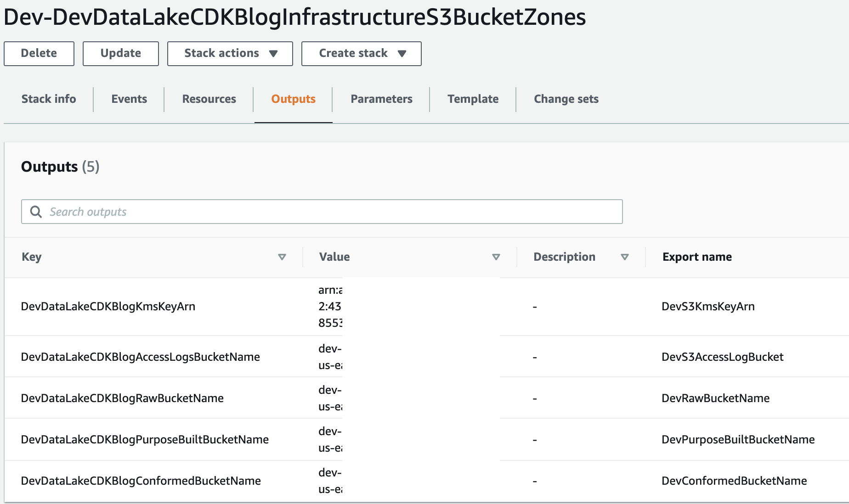Open the Resources tab
This screenshot has height=504, width=849.
pos(209,99)
